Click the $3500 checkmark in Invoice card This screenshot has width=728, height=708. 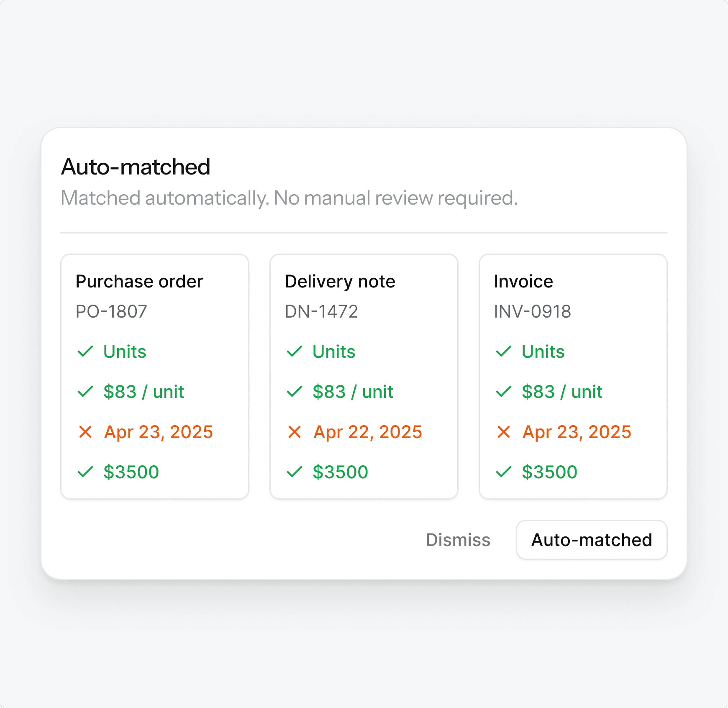coord(504,472)
